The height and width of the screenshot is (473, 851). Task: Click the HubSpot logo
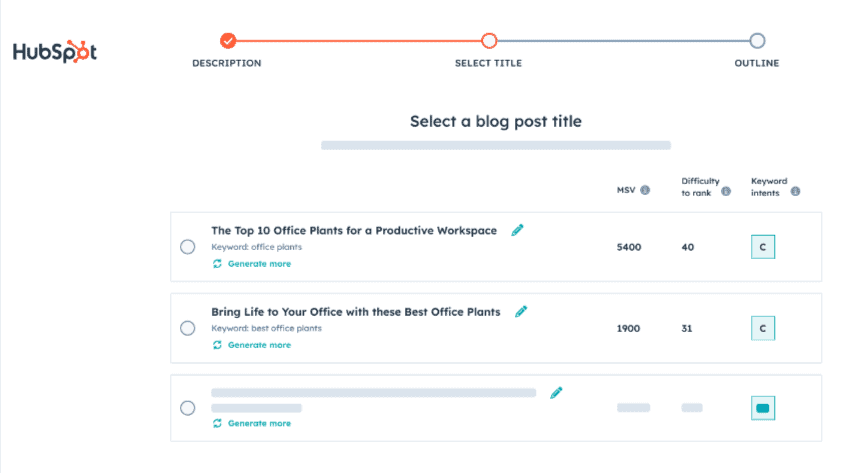(55, 52)
